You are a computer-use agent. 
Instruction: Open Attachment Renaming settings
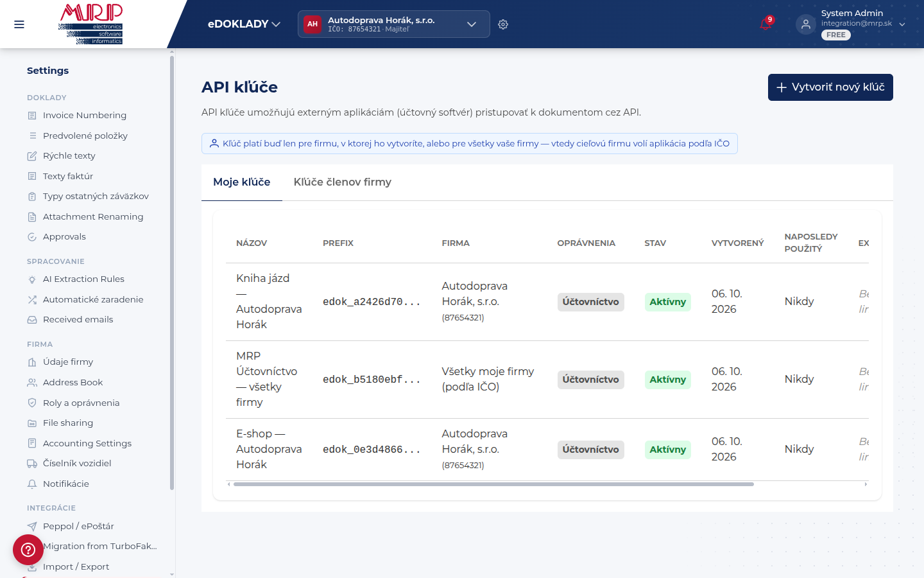point(93,217)
